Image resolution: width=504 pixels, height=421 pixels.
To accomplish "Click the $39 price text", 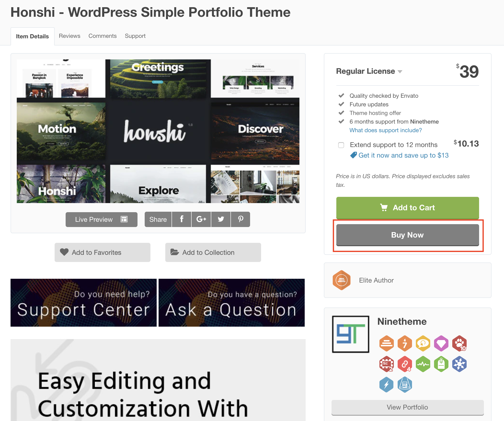I will tap(467, 71).
